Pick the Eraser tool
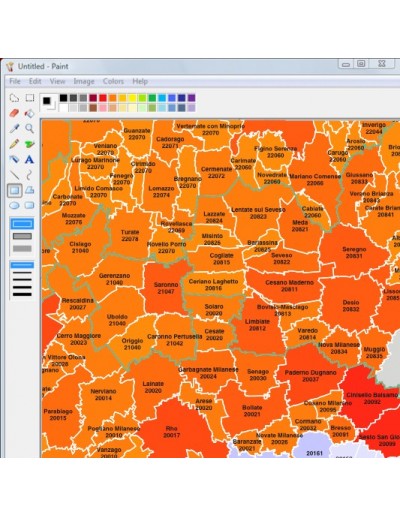Viewport: 400px width, 517px height. click(14, 113)
